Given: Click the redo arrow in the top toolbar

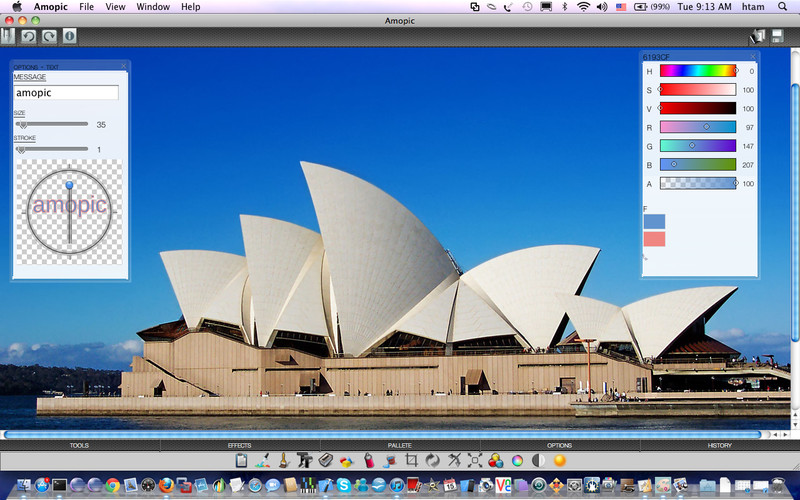Looking at the screenshot, I should click(x=48, y=36).
